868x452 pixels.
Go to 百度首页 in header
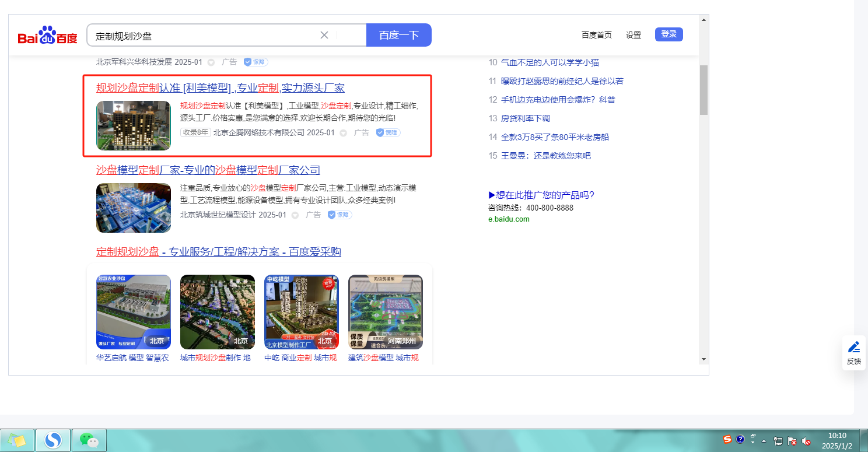click(x=596, y=35)
